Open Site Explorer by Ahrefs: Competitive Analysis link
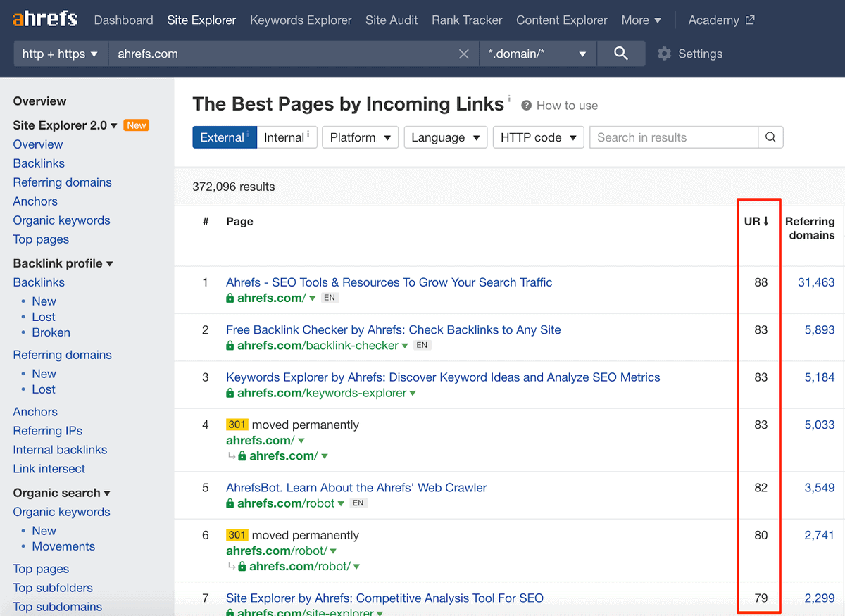The height and width of the screenshot is (616, 845). click(x=384, y=598)
